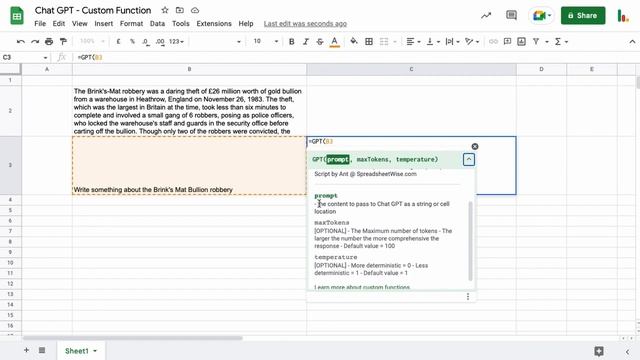This screenshot has width=640, height=360.
Task: Insert a link icon
Action: (x=493, y=42)
